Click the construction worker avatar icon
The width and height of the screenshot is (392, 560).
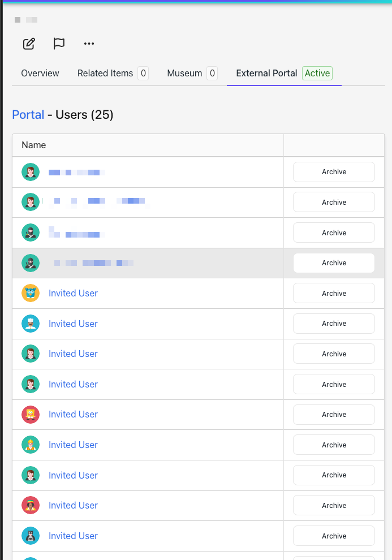[x=31, y=445]
